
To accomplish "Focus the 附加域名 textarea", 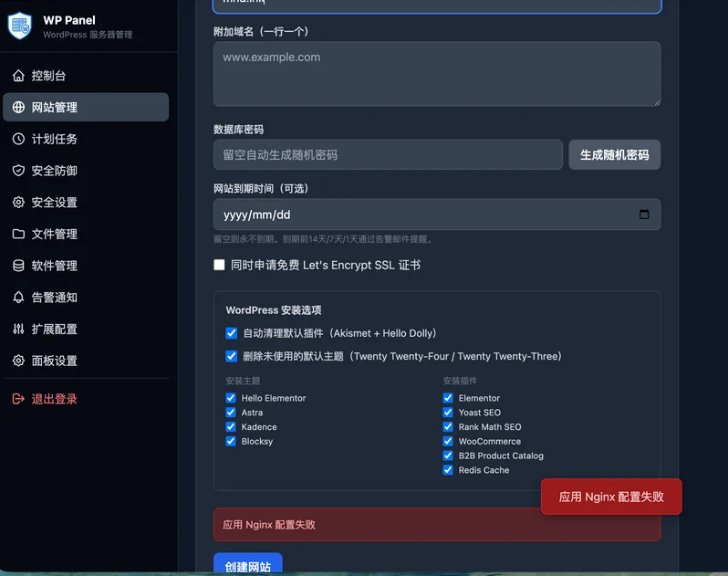I will coord(437,74).
